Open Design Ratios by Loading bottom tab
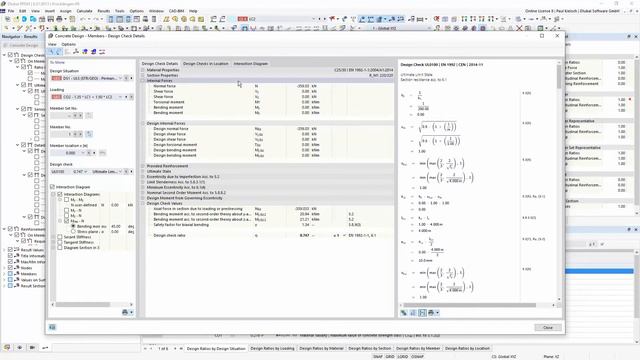Image resolution: width=640 pixels, height=360 pixels. 272,348
